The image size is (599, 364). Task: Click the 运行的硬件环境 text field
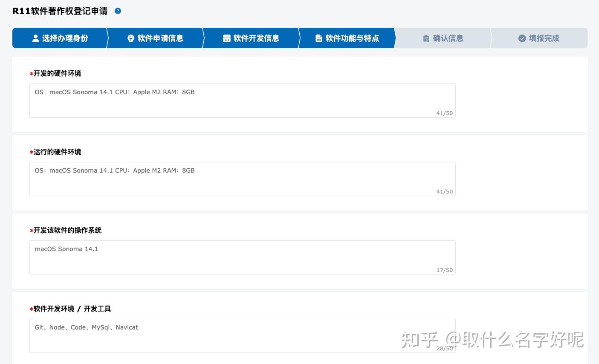(242, 179)
